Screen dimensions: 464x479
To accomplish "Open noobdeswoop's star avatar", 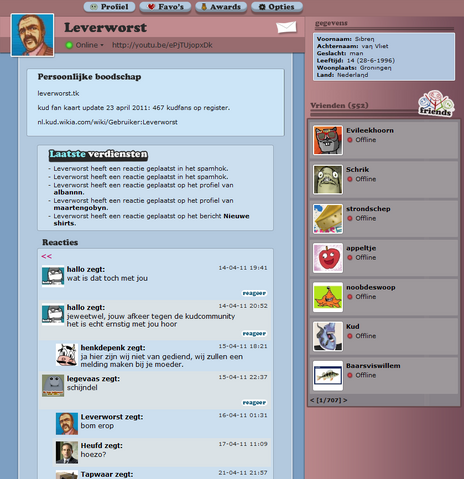I will coord(328,297).
